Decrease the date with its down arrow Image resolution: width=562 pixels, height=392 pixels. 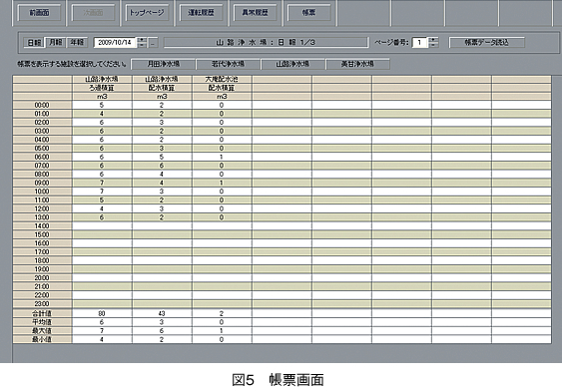(x=142, y=45)
